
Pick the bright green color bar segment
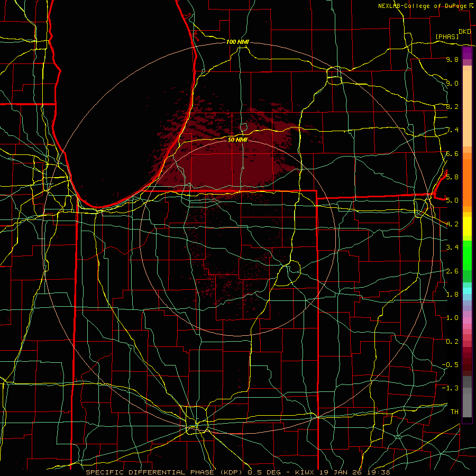(467, 256)
